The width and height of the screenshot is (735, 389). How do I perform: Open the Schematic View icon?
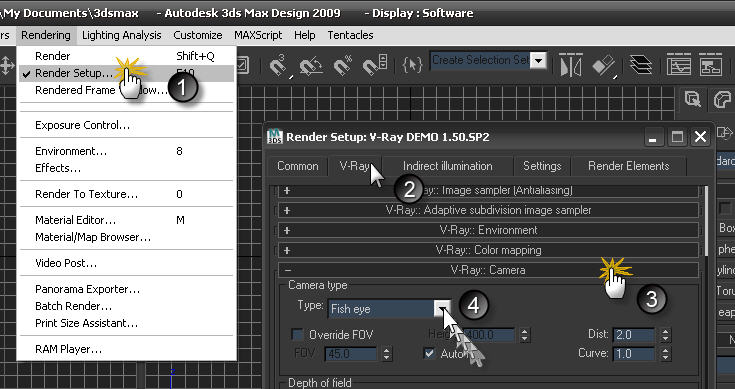(711, 65)
